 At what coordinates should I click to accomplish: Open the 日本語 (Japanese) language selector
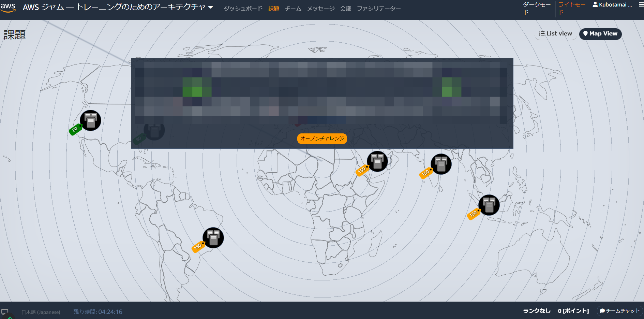[x=41, y=312]
